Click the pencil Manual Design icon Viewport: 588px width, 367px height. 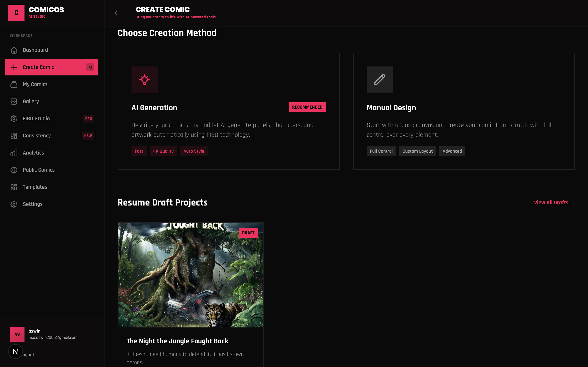pyautogui.click(x=379, y=79)
